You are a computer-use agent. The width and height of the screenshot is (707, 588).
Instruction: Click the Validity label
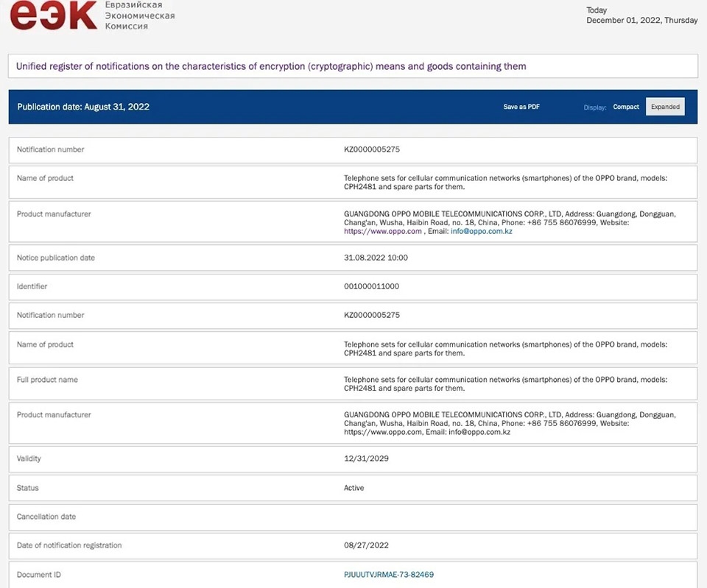29,458
